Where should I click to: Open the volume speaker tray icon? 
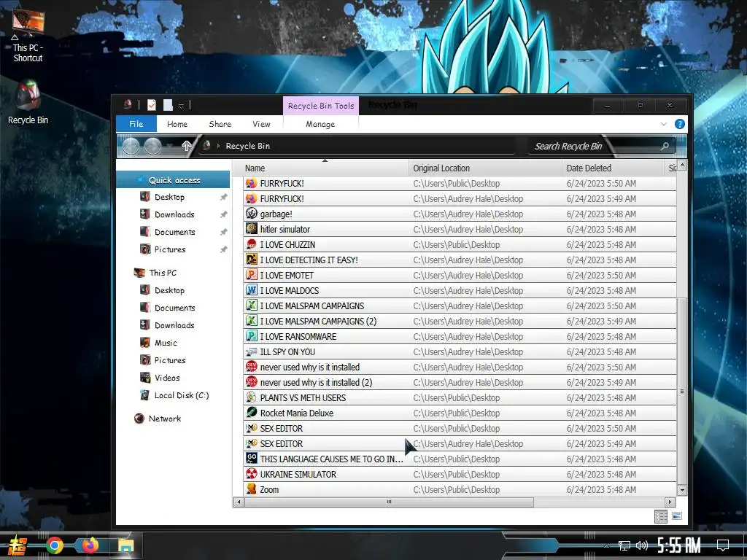[642, 545]
